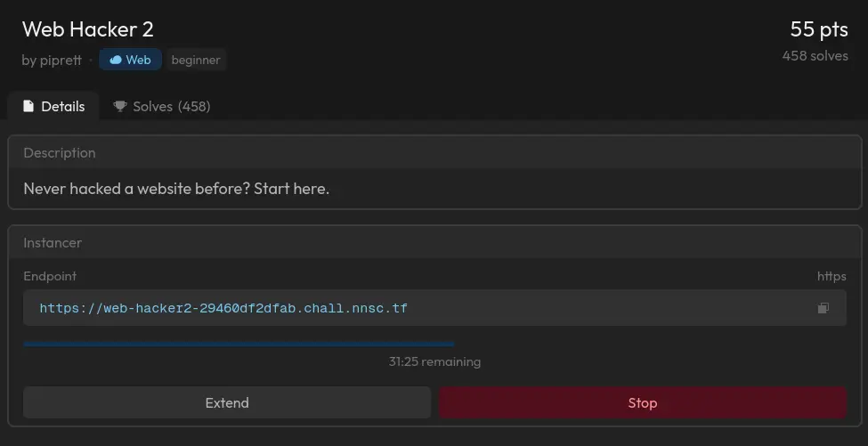Viewport: 868px width, 446px height.
Task: Click the Web Hacker 2 challenge title
Action: tap(88, 29)
